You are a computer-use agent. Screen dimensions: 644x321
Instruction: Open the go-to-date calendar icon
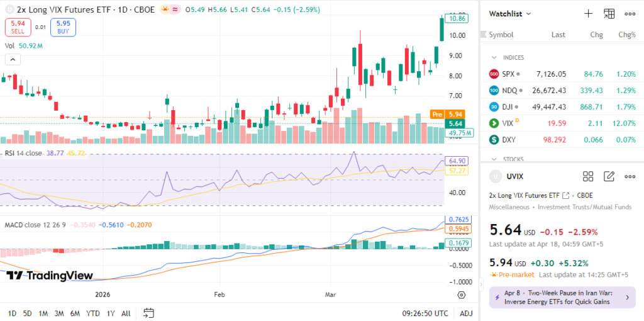click(149, 313)
